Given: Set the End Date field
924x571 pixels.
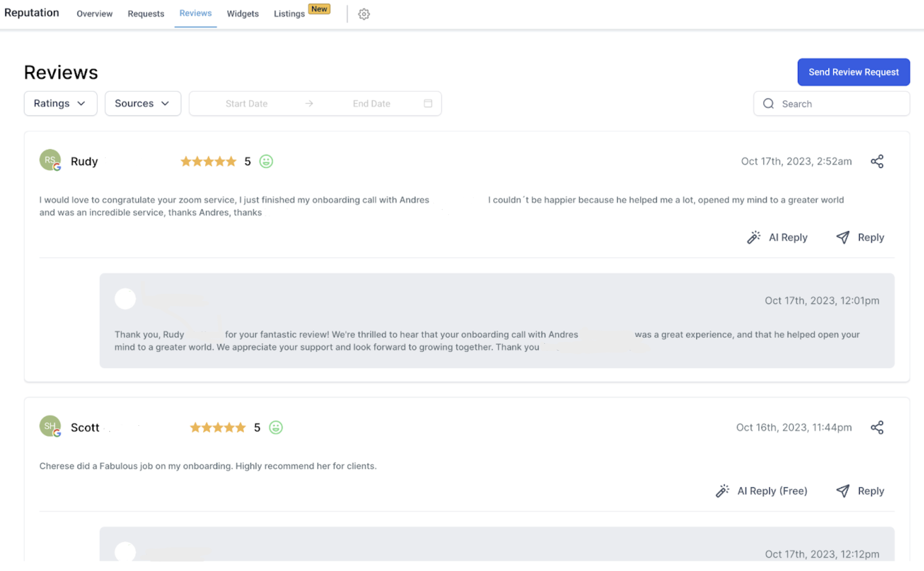Looking at the screenshot, I should coord(371,103).
